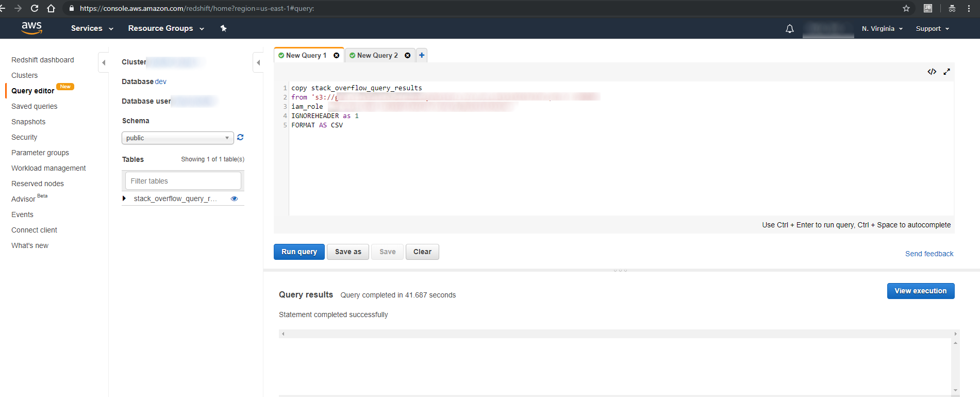Click the Save as button
The image size is (980, 397).
[348, 252]
